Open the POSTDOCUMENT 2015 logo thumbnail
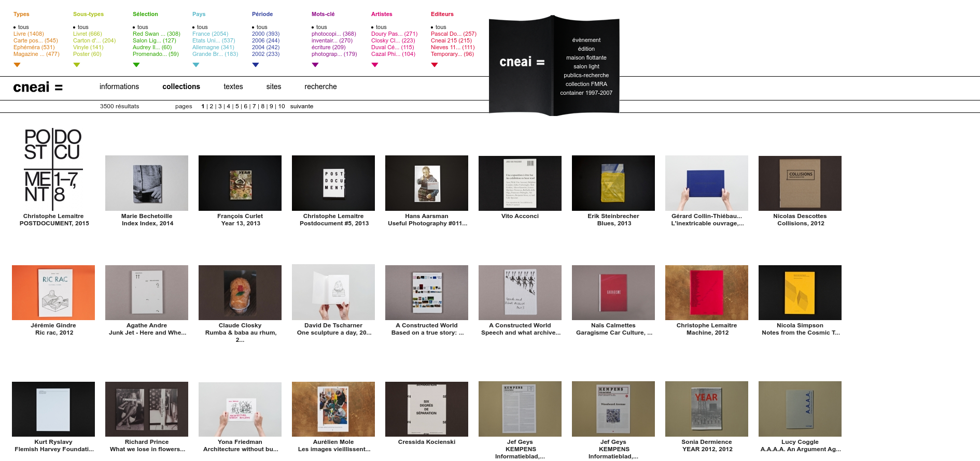Screen dimensions: 980x461 pyautogui.click(x=53, y=165)
